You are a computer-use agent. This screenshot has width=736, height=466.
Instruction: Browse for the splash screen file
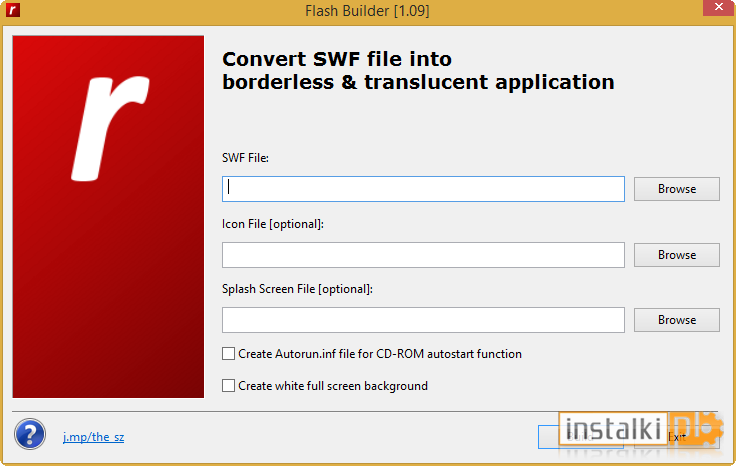tap(676, 320)
